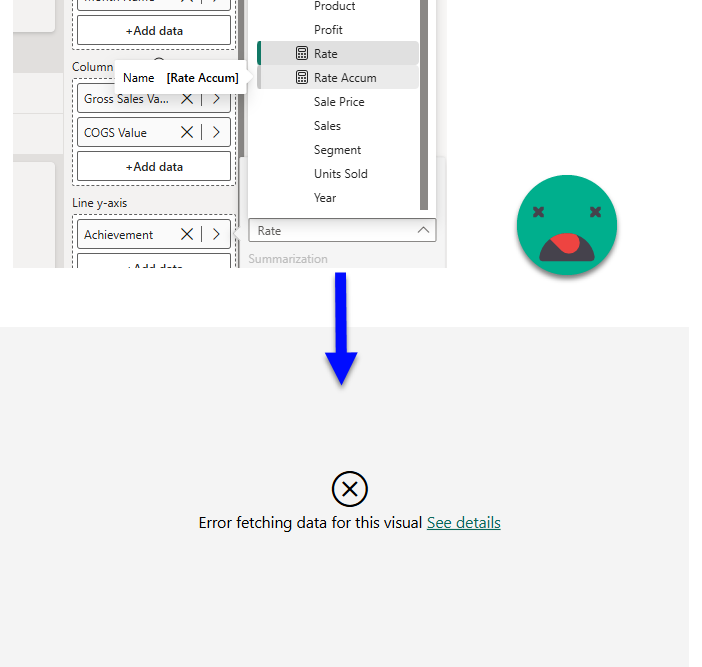Viewport: 702px width, 667px height.
Task: Remove the Achievement field from Line y-axis
Action: point(187,234)
